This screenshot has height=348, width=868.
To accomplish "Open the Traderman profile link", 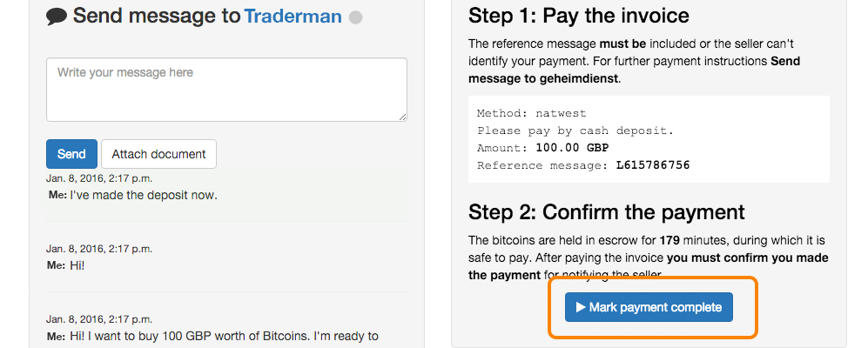I will pyautogui.click(x=293, y=17).
